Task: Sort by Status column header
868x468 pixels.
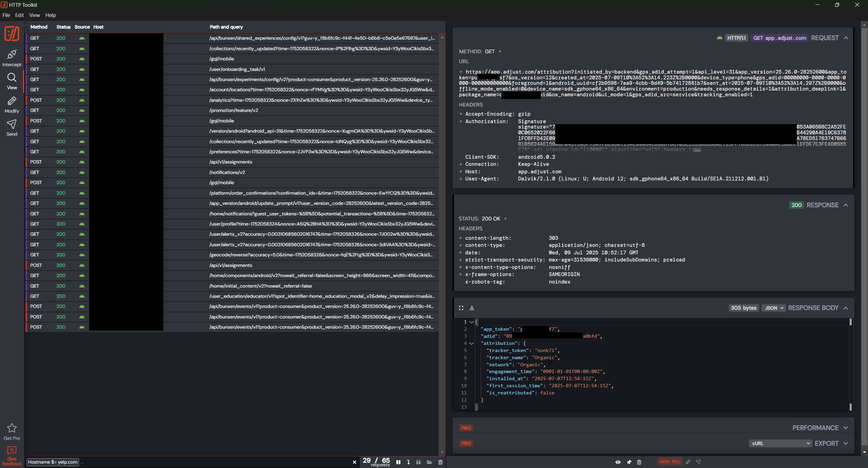Action: click(x=63, y=27)
